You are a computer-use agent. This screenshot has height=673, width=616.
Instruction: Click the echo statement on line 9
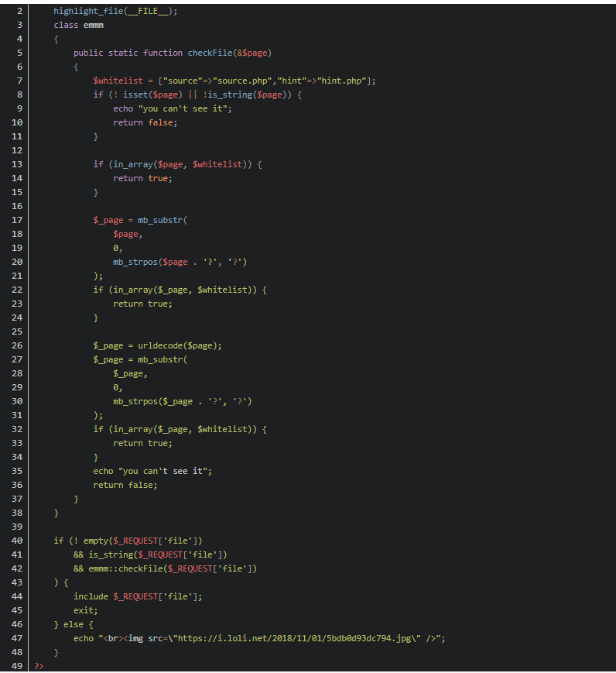coord(173,108)
